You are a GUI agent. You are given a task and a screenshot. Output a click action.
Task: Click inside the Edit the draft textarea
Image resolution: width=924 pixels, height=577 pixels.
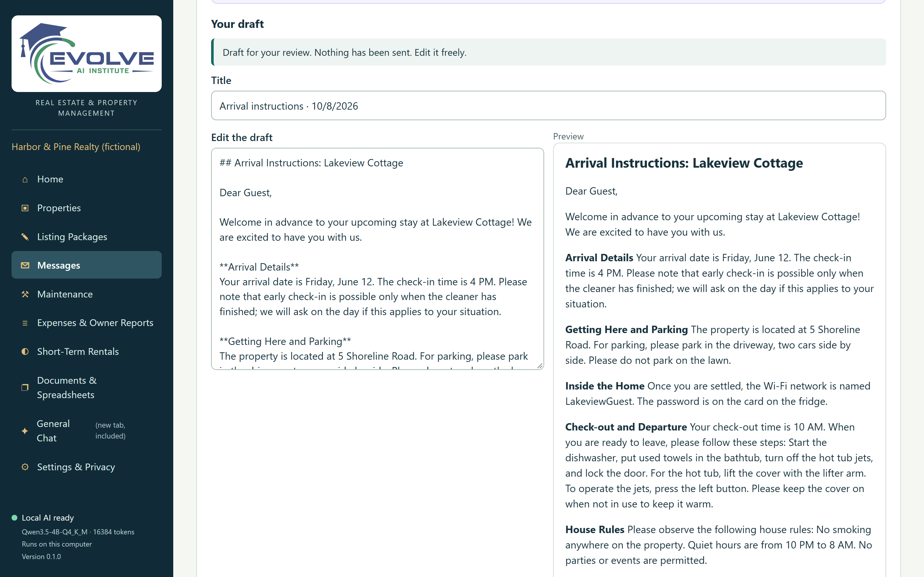(377, 259)
